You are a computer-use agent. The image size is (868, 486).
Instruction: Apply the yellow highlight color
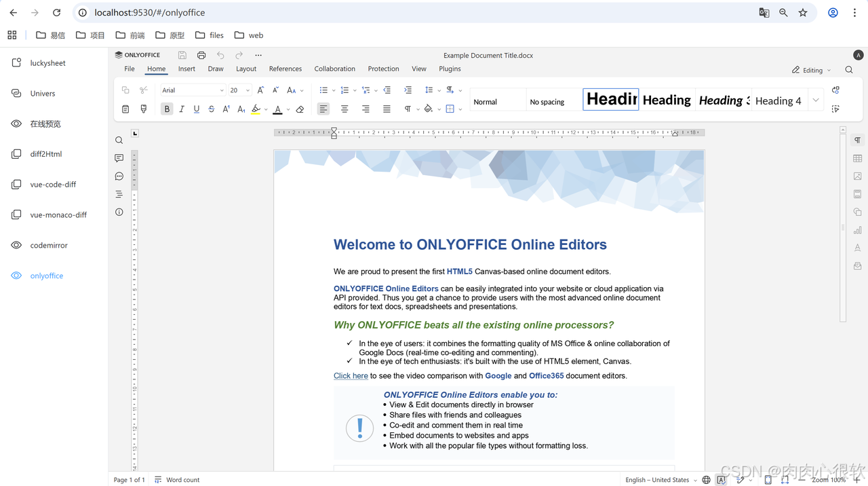256,109
